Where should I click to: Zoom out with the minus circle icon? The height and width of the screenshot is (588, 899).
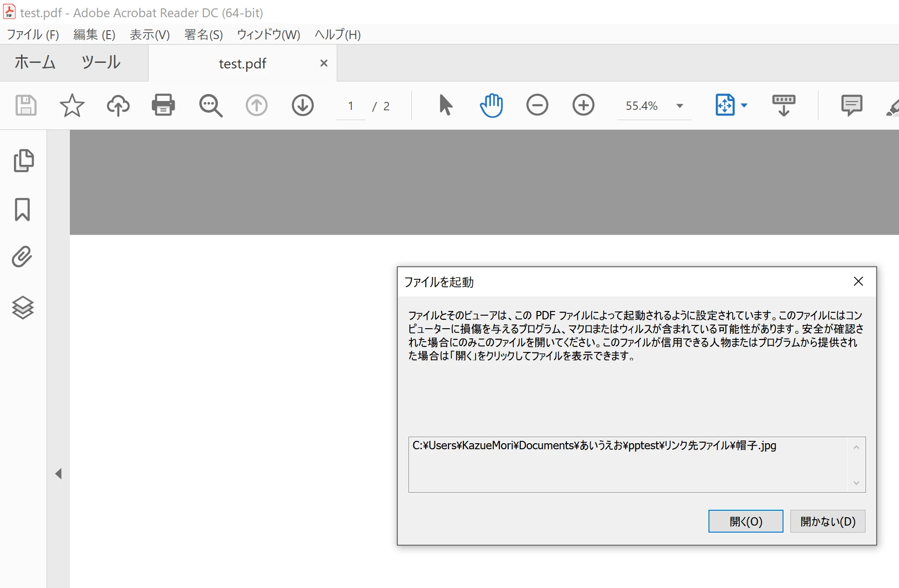pyautogui.click(x=537, y=105)
